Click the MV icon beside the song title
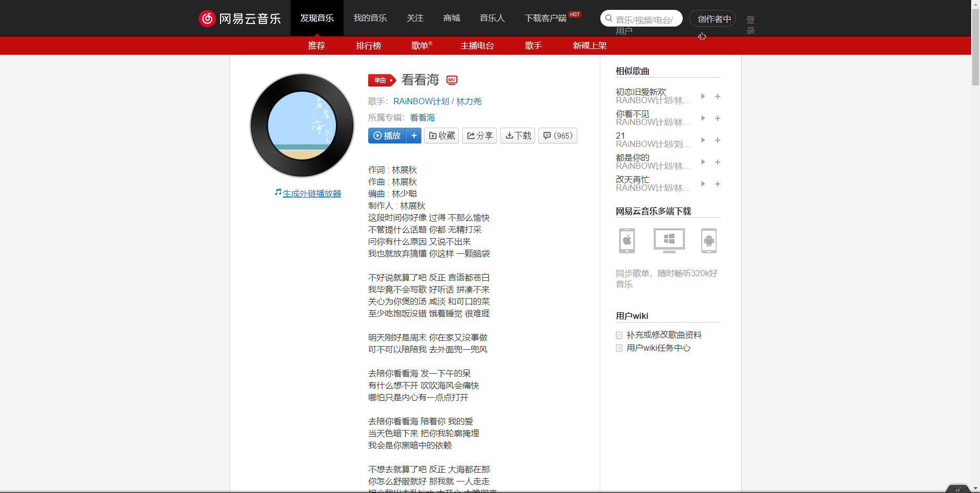Image resolution: width=980 pixels, height=493 pixels. [x=451, y=80]
